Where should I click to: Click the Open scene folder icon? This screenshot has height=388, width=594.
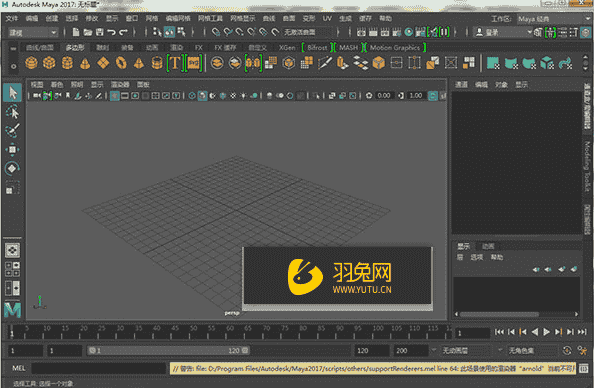point(88,32)
